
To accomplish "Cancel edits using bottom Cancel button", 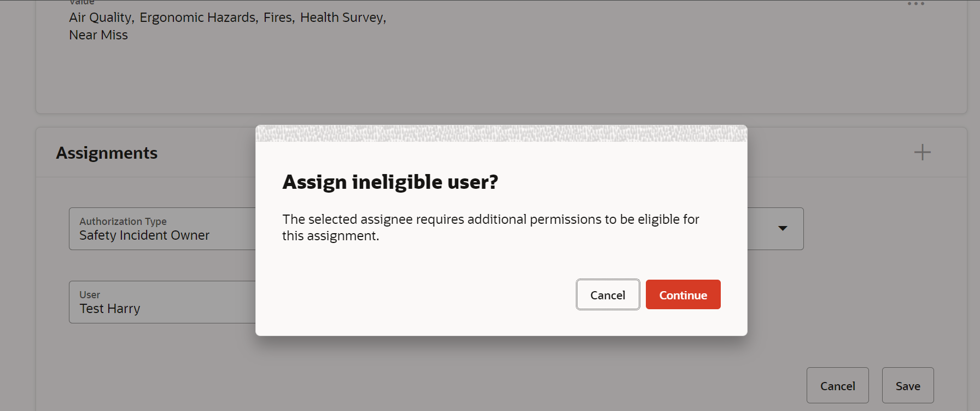I will click(x=838, y=385).
